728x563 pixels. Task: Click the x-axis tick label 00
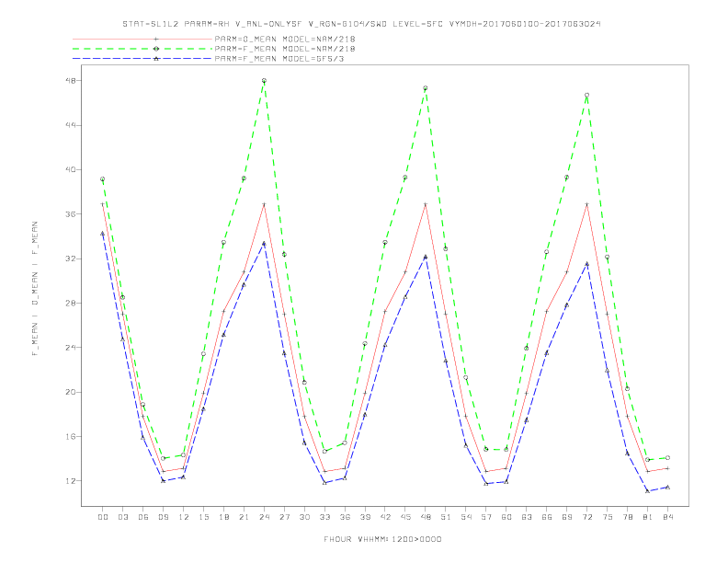tap(103, 517)
